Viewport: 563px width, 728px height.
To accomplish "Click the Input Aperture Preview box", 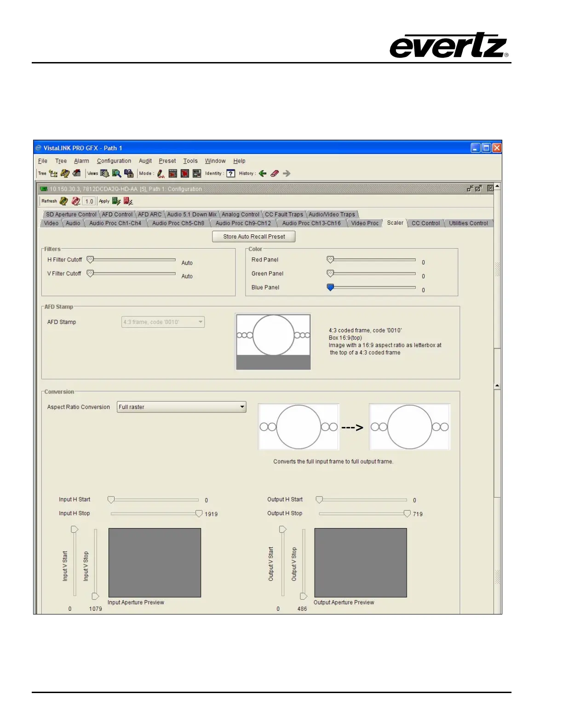I will click(x=155, y=563).
